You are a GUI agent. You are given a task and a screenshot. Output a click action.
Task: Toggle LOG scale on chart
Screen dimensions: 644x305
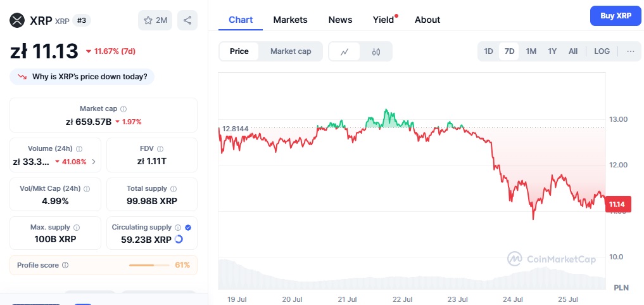point(602,51)
